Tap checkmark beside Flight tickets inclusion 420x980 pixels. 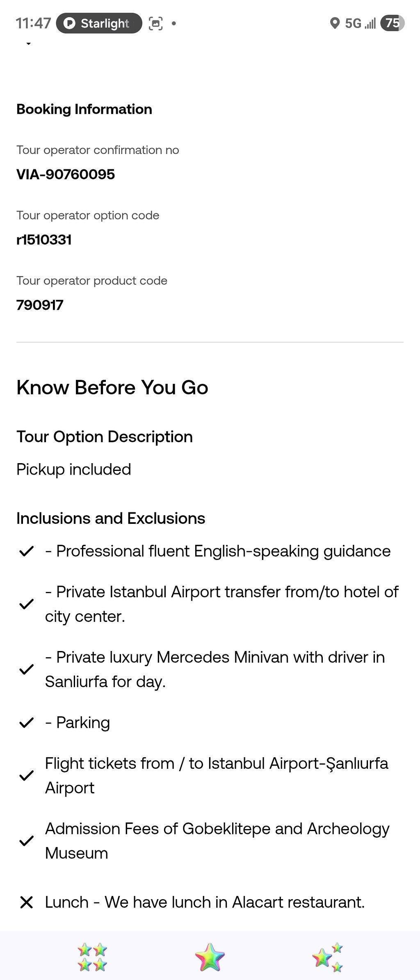[x=26, y=776]
